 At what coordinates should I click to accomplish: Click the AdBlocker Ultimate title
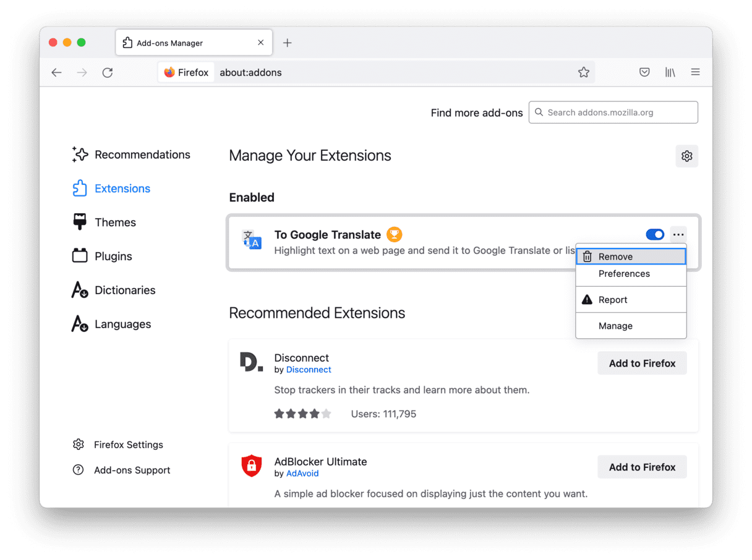(321, 462)
